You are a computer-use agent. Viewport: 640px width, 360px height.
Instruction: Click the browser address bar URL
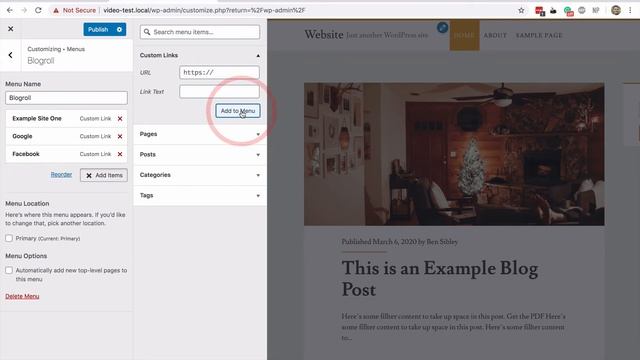point(204,10)
